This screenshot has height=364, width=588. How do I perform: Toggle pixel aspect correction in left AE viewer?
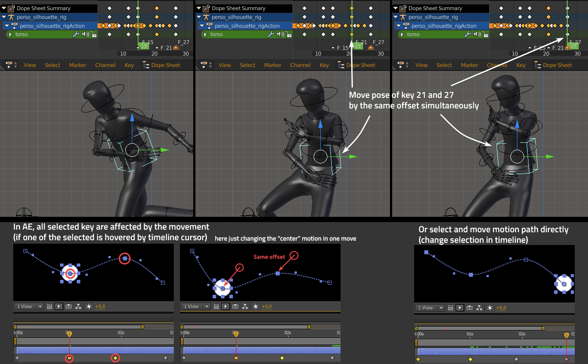[x=50, y=307]
